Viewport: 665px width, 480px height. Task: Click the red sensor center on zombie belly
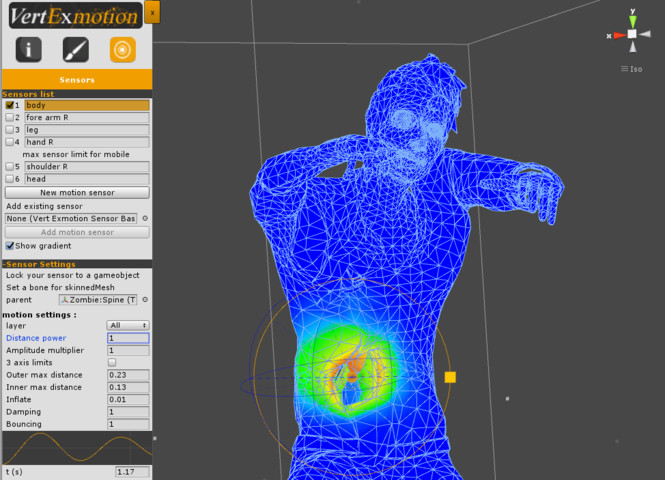[352, 375]
